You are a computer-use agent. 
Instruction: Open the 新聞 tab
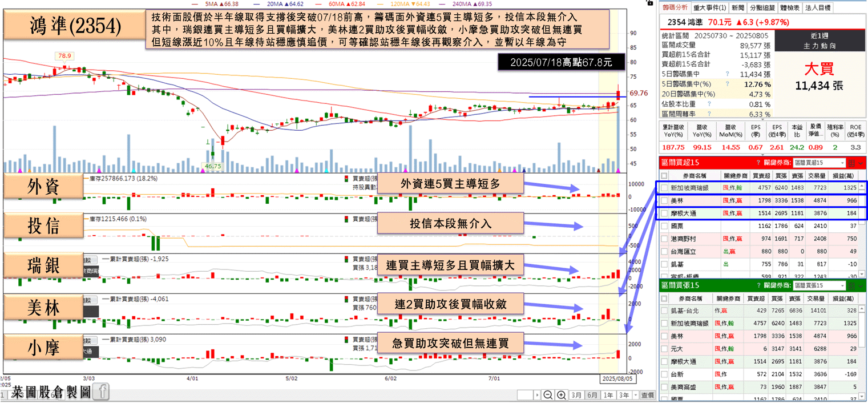point(737,7)
